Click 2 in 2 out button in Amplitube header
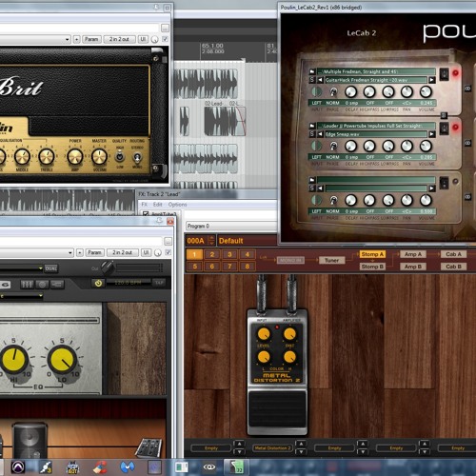 (x=122, y=252)
